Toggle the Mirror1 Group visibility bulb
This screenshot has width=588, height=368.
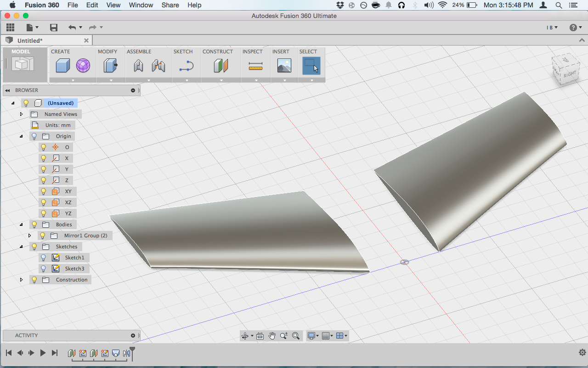point(43,236)
